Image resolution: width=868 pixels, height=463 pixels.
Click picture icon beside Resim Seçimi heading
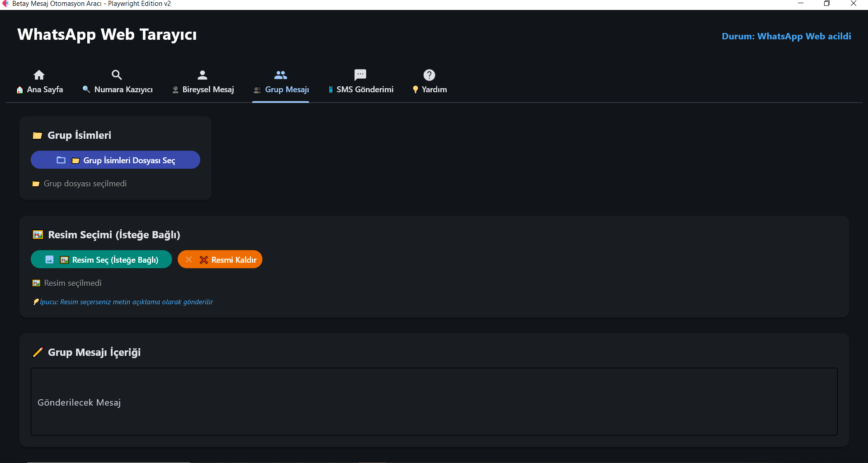(x=38, y=235)
